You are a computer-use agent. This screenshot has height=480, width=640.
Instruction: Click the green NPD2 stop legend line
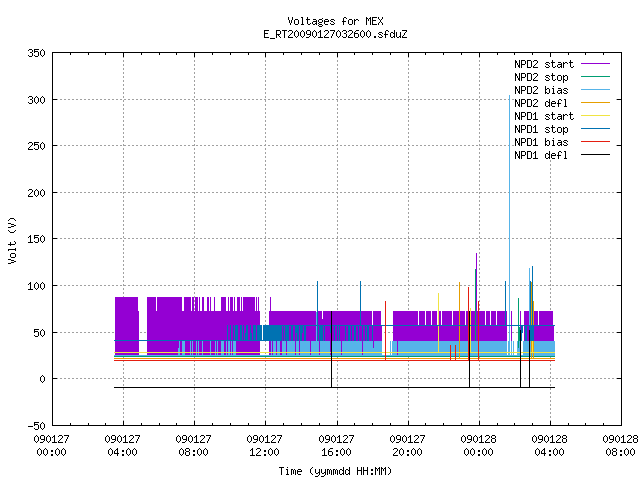[x=595, y=77]
